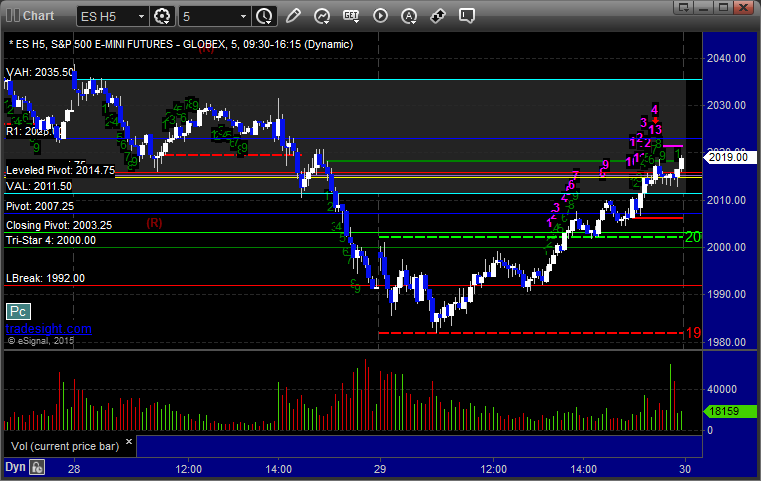761x481 pixels.
Task: Toggle the lock icon beside Dyn
Action: pos(37,467)
